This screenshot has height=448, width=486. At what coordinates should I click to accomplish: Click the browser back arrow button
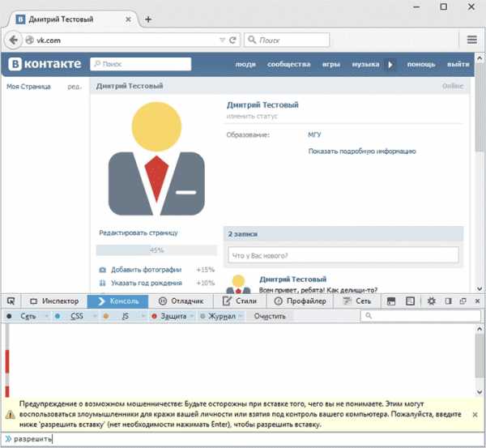click(x=14, y=40)
